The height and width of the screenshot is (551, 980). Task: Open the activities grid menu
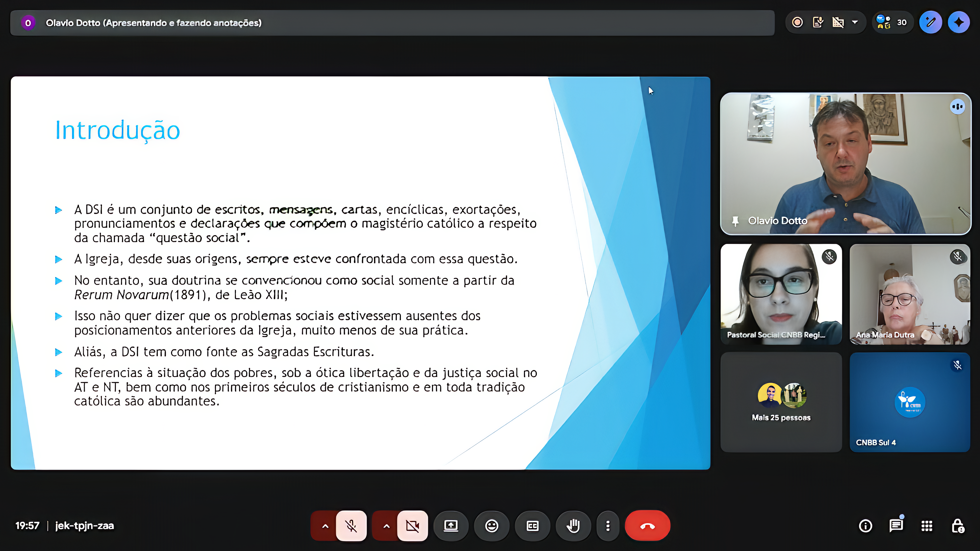pyautogui.click(x=927, y=526)
